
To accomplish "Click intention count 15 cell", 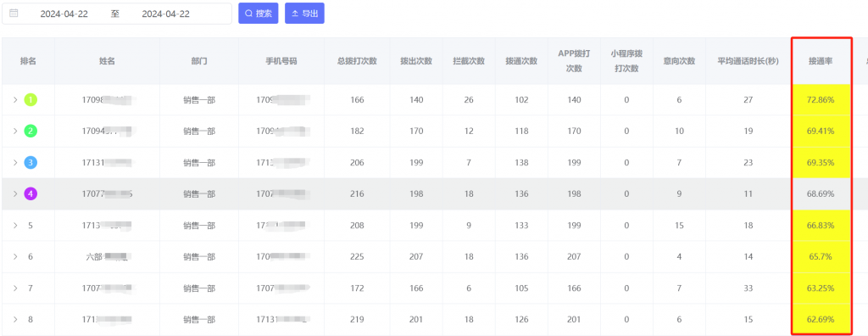I will (x=679, y=226).
